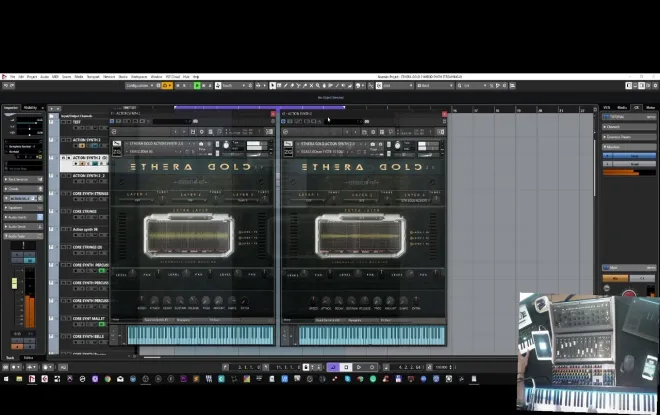Open the Project menu
The image size is (660, 415).
[x=32, y=77]
